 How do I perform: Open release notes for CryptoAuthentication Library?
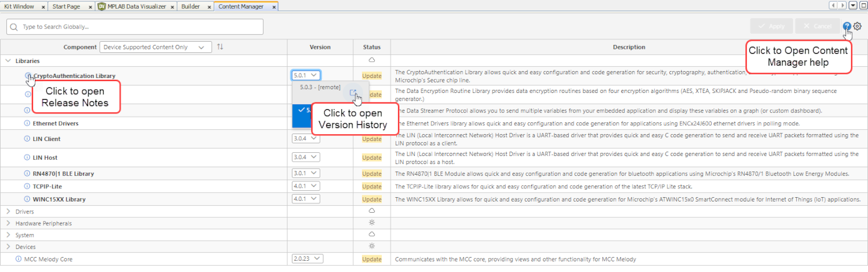click(27, 75)
